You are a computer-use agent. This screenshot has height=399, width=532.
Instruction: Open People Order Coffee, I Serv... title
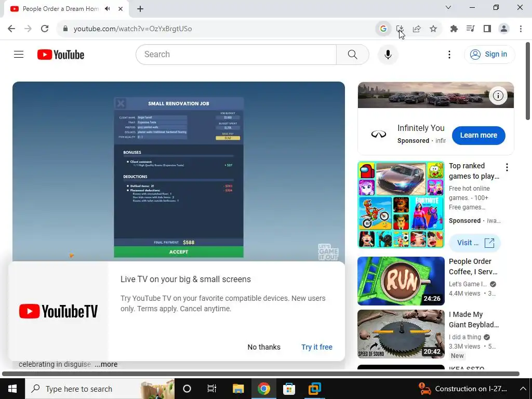(473, 267)
